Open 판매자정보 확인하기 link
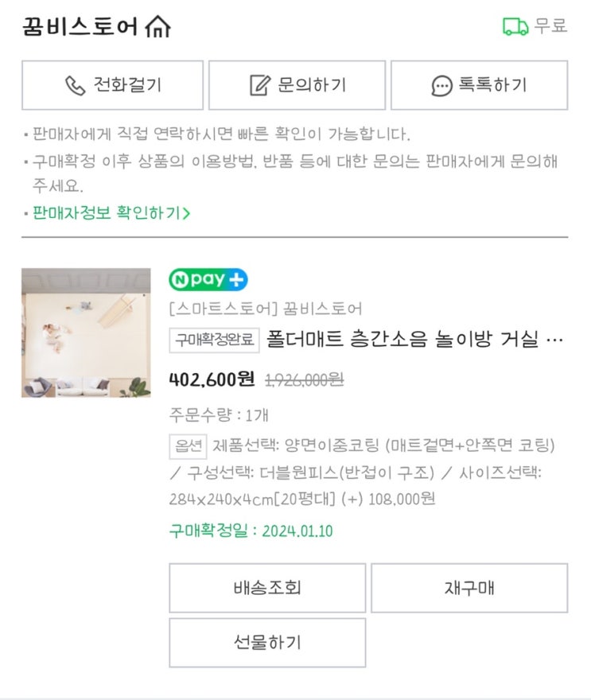Screen dimensions: 591x700 pyautogui.click(x=111, y=213)
